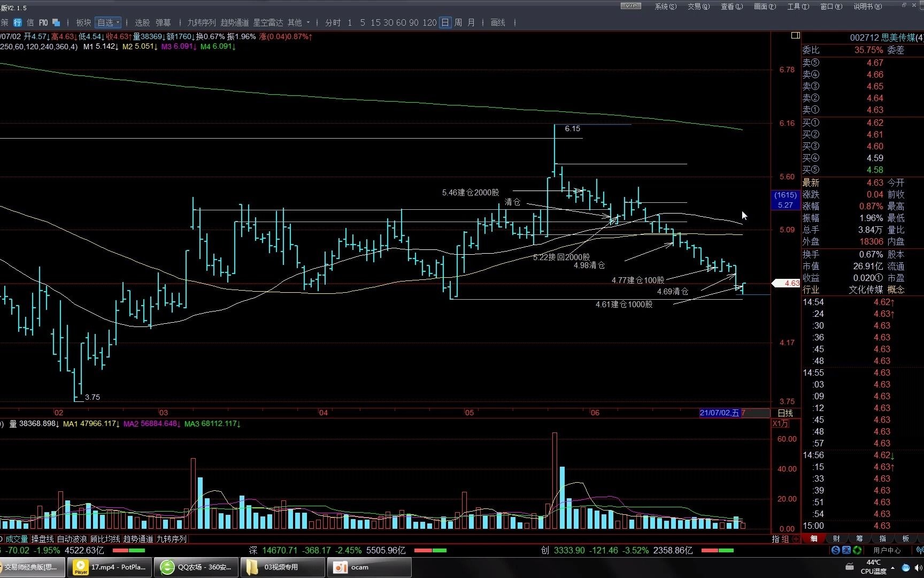924x578 pixels.
Task: Click 选股 stock picker button
Action: [x=142, y=22]
